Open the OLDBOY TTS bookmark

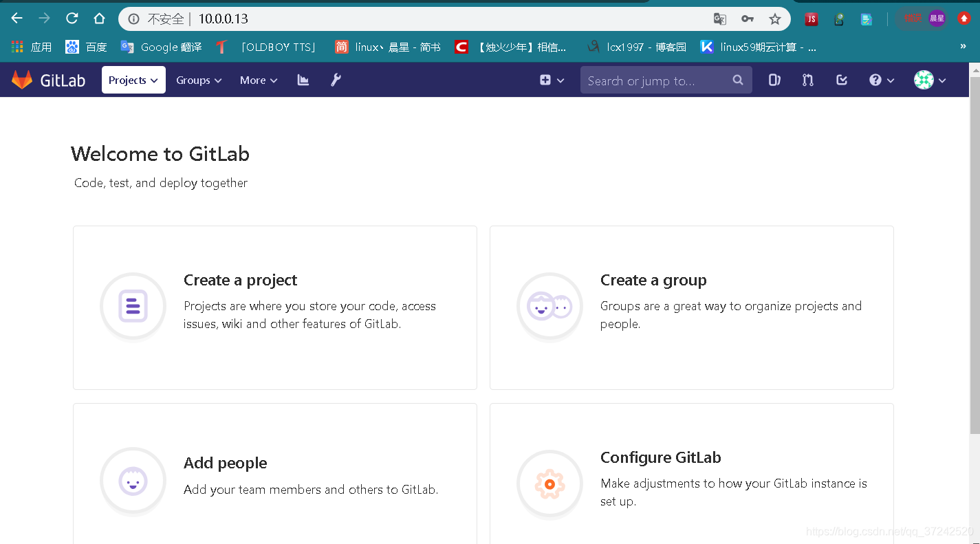pyautogui.click(x=267, y=47)
